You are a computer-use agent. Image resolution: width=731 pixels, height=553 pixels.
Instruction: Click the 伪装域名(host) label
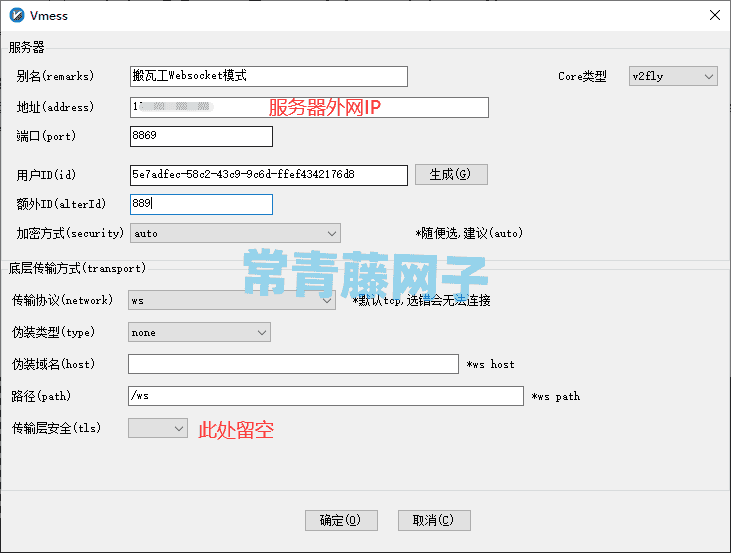(x=54, y=364)
